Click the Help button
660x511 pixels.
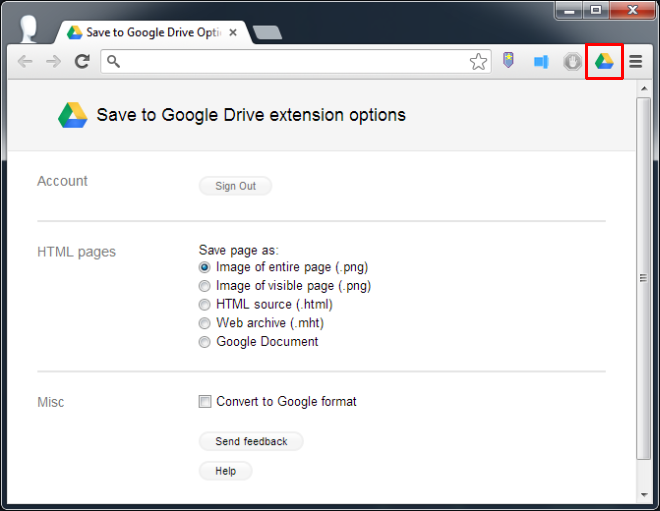225,471
